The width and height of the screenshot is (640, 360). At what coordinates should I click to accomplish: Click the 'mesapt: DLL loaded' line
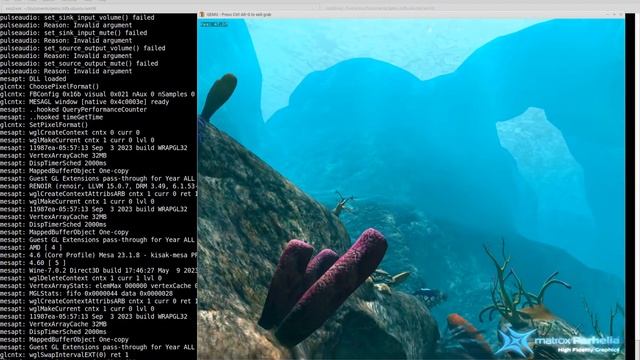(33, 79)
